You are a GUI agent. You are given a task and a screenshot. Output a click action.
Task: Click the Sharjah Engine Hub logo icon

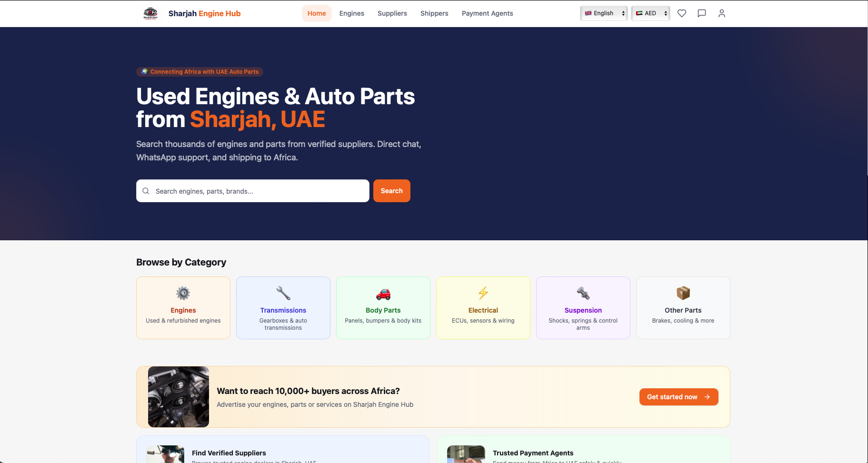coord(150,13)
